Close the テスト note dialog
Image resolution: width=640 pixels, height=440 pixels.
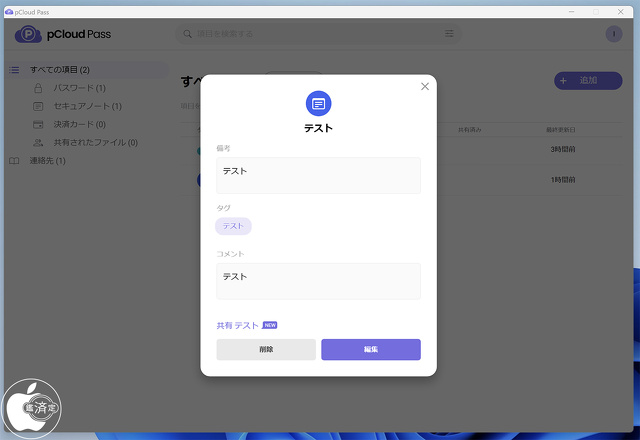point(425,87)
